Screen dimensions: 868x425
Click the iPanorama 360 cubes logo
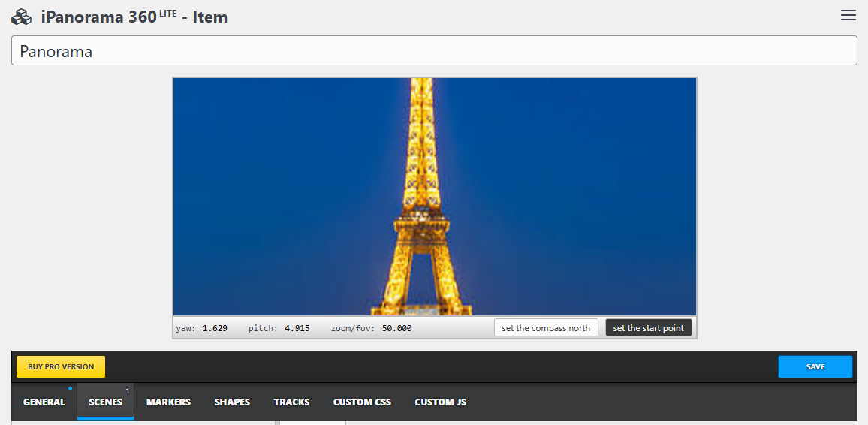coord(22,17)
